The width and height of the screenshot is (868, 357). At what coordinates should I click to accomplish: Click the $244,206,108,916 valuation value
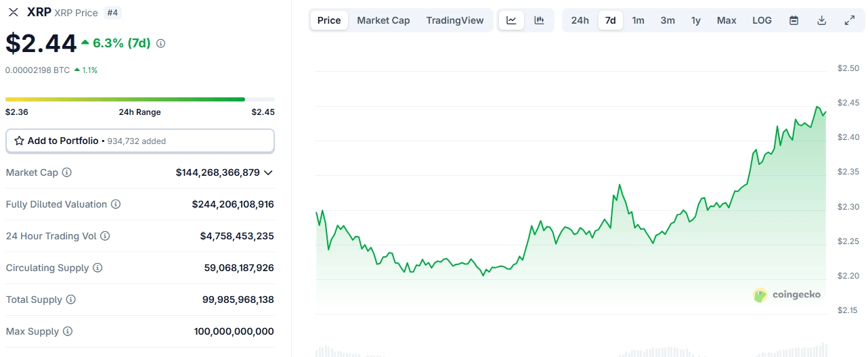(x=233, y=204)
